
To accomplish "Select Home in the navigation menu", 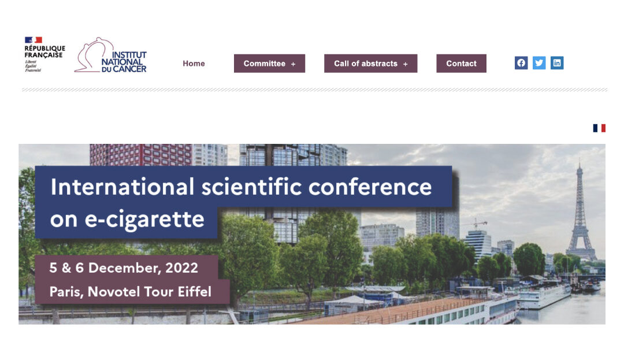I will point(194,64).
